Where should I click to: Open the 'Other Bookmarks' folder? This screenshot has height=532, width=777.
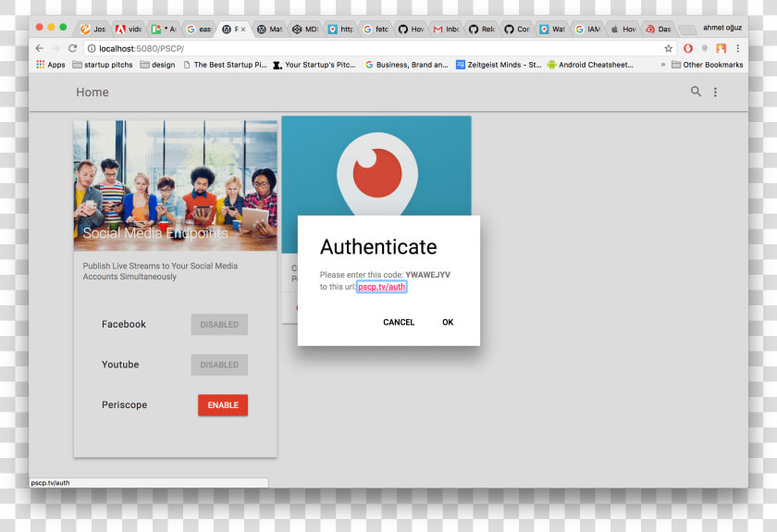pos(707,65)
